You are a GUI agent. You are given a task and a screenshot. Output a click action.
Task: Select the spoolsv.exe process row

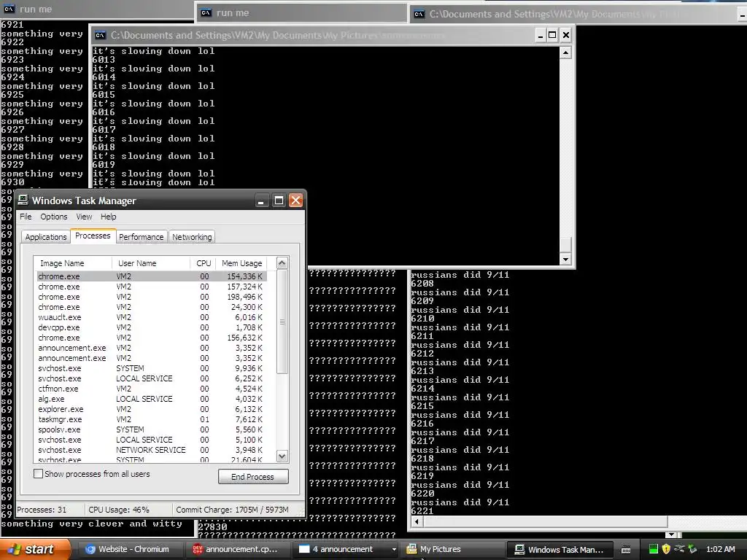click(x=151, y=429)
